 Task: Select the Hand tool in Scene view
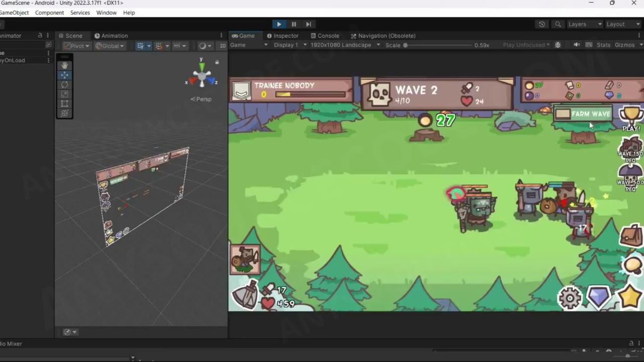point(64,65)
